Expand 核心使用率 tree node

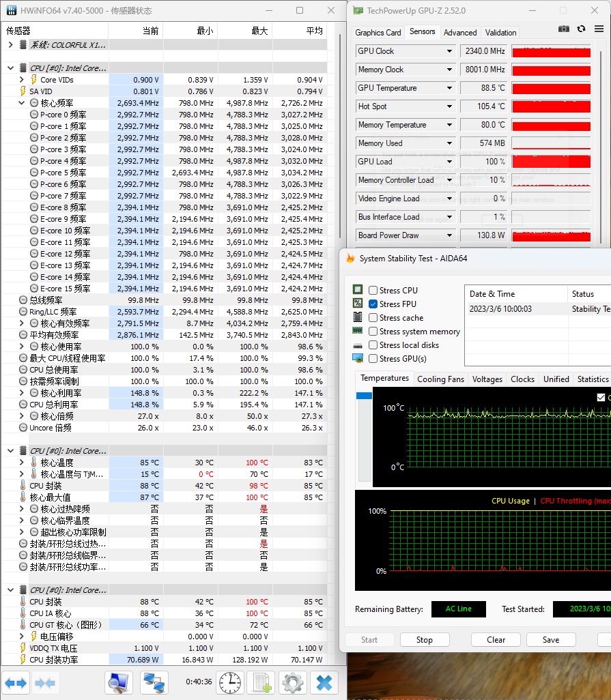[x=21, y=347]
